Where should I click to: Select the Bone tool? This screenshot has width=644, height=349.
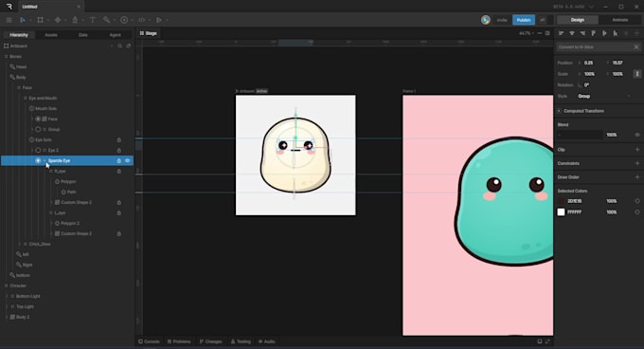pyautogui.click(x=106, y=20)
